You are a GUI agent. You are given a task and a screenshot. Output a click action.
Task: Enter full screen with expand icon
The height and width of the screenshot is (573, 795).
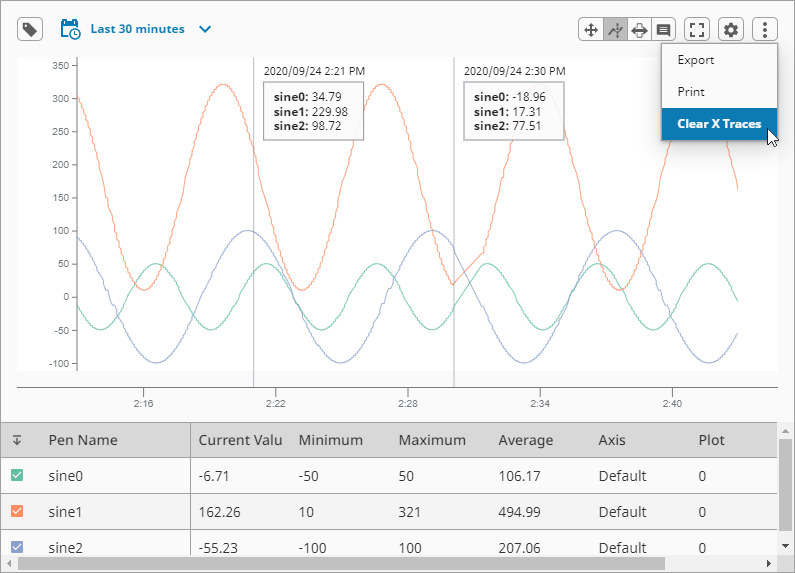(697, 30)
